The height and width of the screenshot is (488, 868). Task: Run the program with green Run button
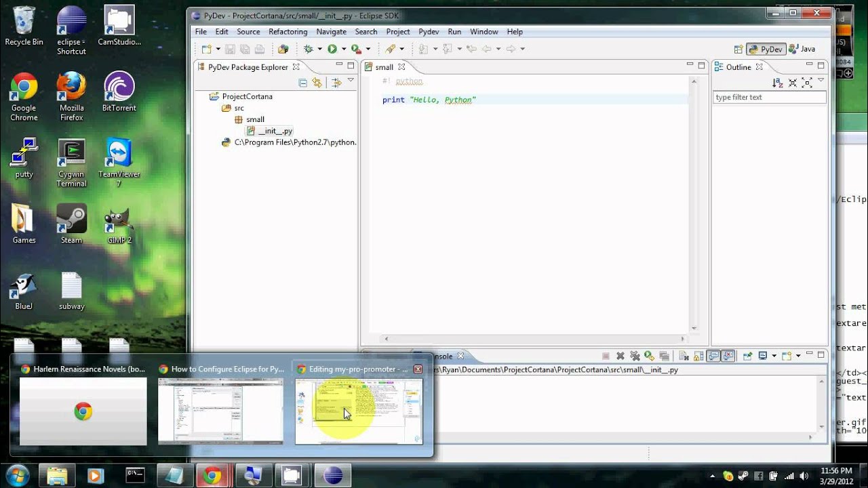(332, 49)
